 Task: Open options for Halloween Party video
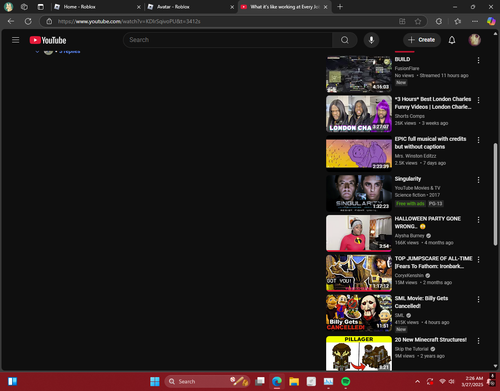[478, 220]
